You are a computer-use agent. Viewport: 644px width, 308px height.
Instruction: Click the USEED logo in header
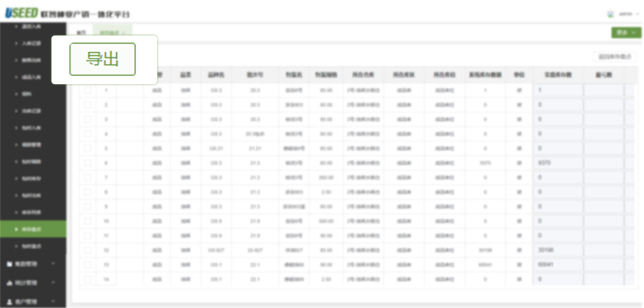pos(21,13)
